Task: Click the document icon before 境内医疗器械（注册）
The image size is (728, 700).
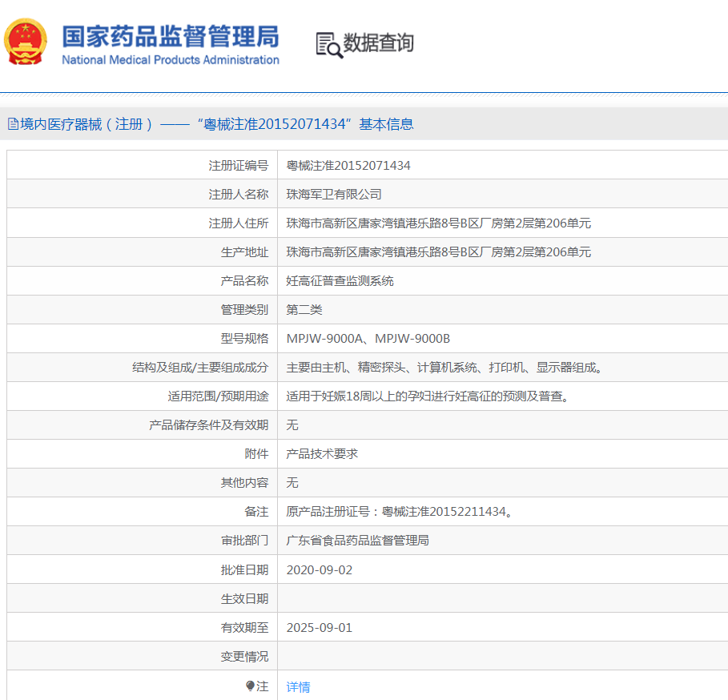Action: pos(12,124)
